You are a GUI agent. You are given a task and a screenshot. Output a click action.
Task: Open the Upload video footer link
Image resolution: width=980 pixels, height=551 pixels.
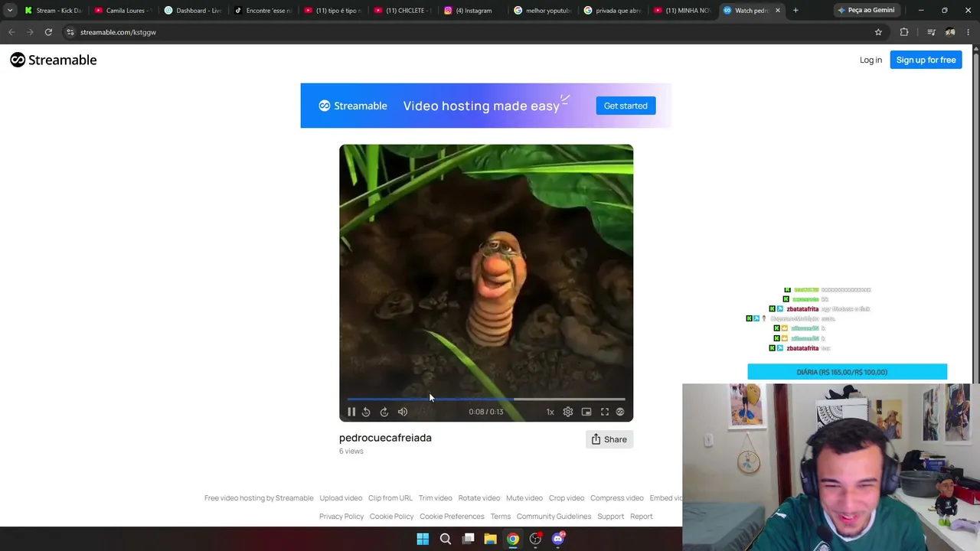[x=341, y=498]
